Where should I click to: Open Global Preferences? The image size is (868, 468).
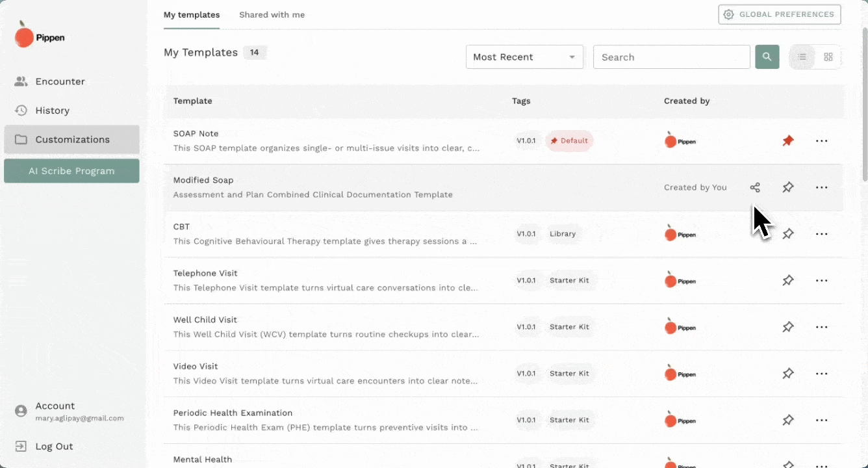[x=779, y=14]
